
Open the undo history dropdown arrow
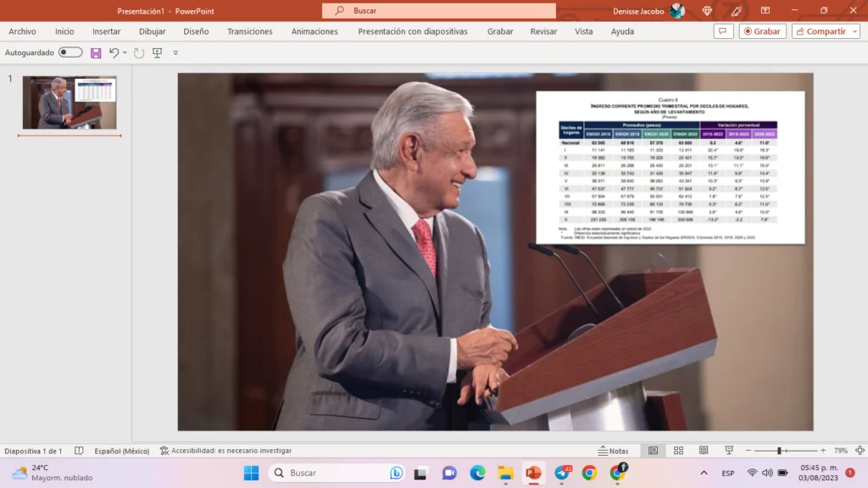pyautogui.click(x=125, y=53)
